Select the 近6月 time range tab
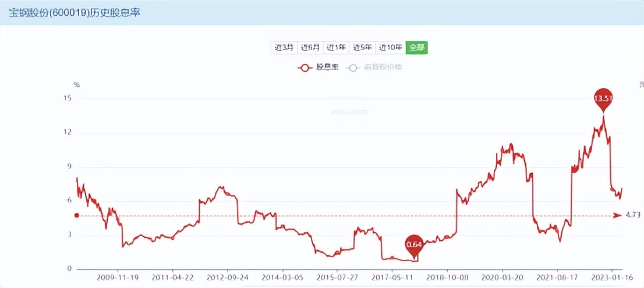This screenshot has width=644, height=288. click(x=310, y=47)
